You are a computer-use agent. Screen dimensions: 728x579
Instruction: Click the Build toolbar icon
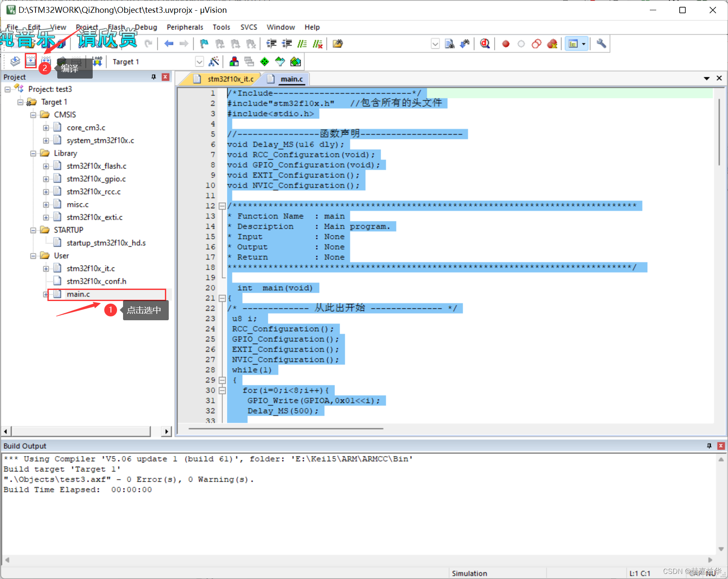(x=30, y=61)
